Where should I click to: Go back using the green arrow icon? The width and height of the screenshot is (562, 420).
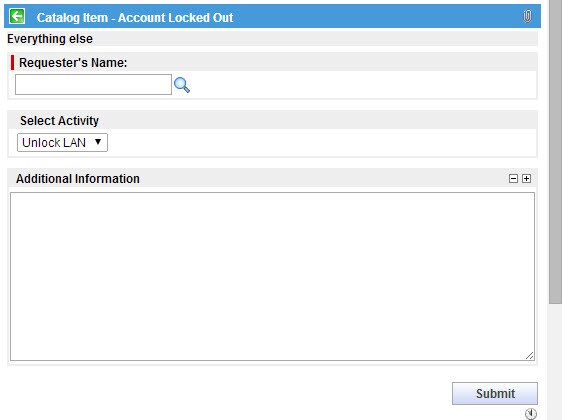point(17,16)
